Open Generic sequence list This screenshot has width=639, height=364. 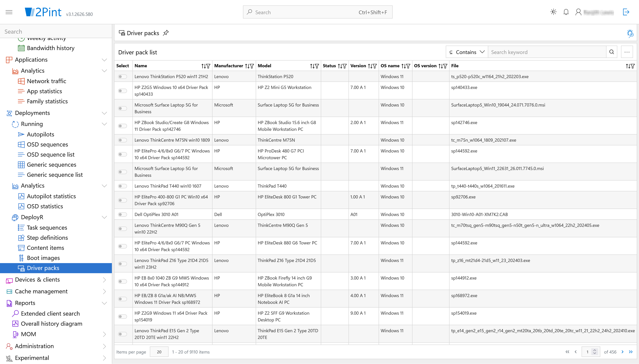click(x=55, y=175)
